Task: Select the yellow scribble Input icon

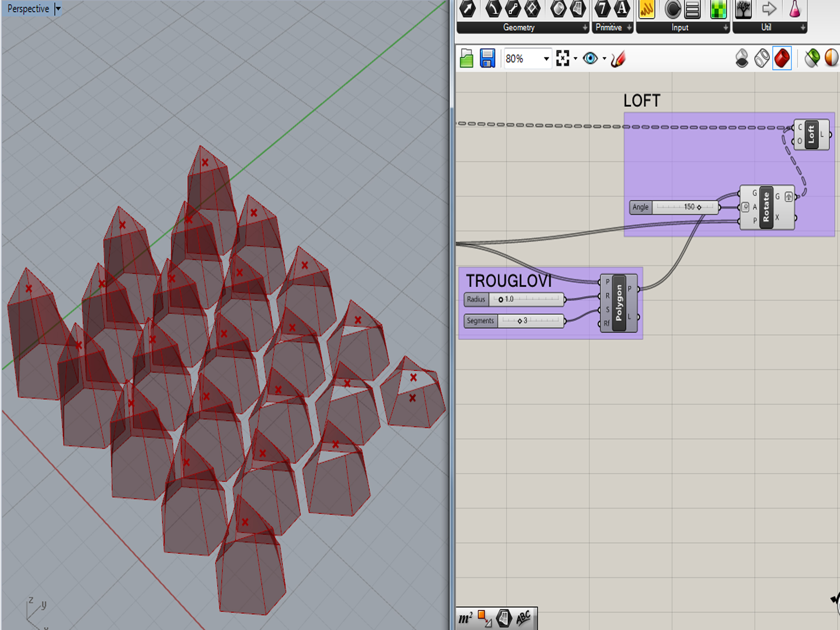Action: 647,9
